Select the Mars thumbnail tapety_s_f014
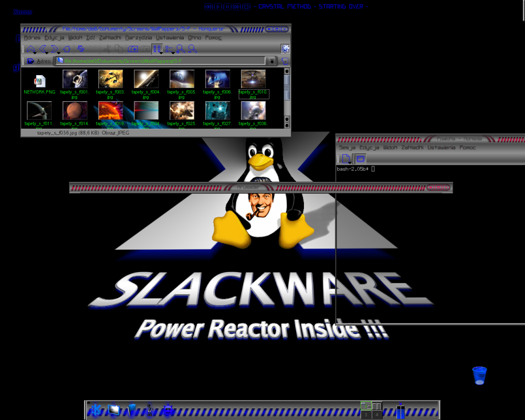The height and width of the screenshot is (420, 525). (x=75, y=111)
